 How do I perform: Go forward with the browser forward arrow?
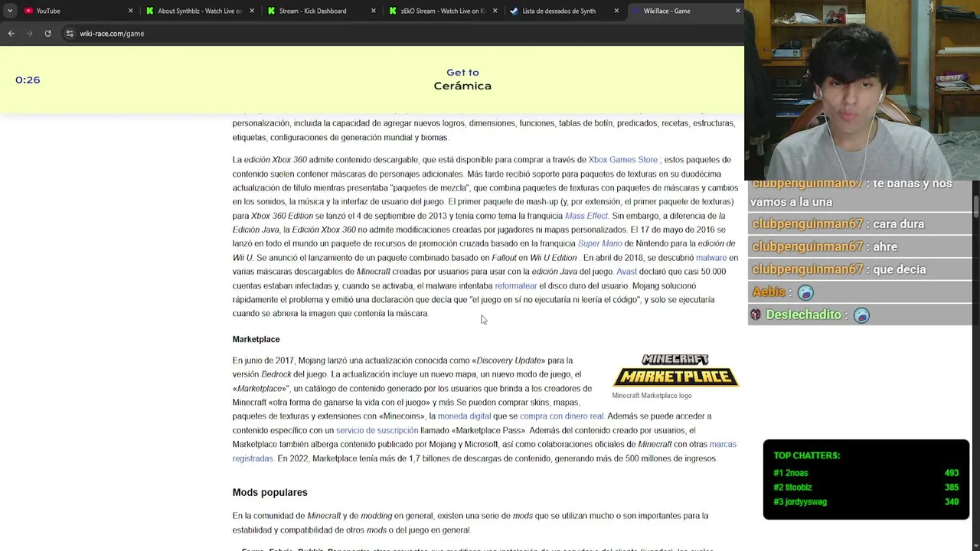tap(30, 34)
